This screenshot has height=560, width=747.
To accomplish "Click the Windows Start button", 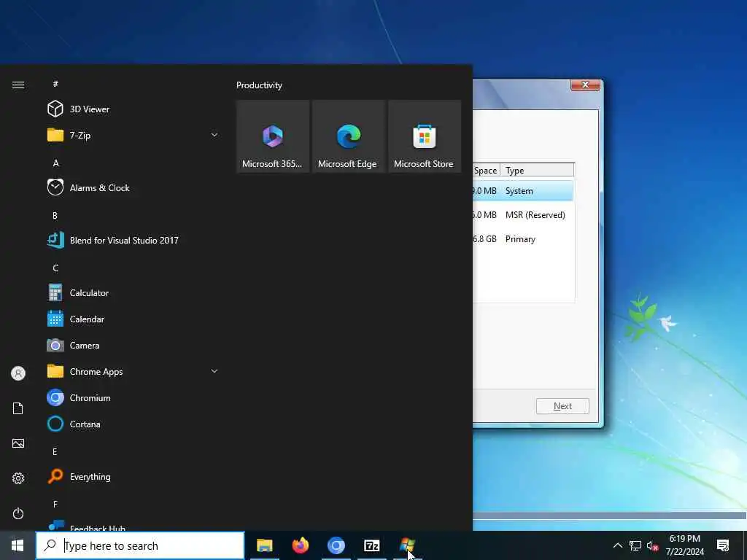I will 18,545.
